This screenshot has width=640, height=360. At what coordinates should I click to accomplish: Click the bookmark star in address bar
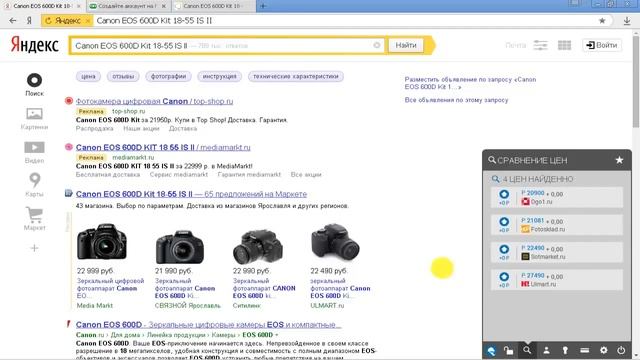click(602, 21)
